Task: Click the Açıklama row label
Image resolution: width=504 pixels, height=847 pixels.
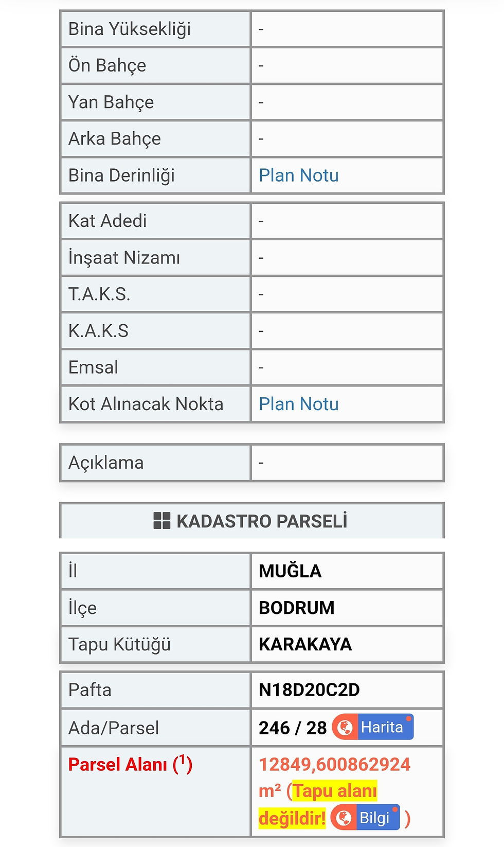Action: 106,463
